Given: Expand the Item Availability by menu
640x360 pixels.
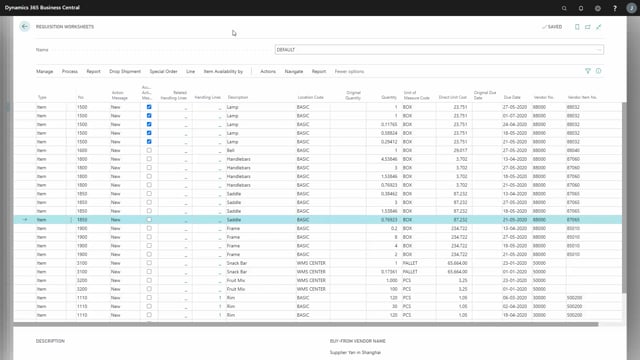Looking at the screenshot, I should click(223, 71).
